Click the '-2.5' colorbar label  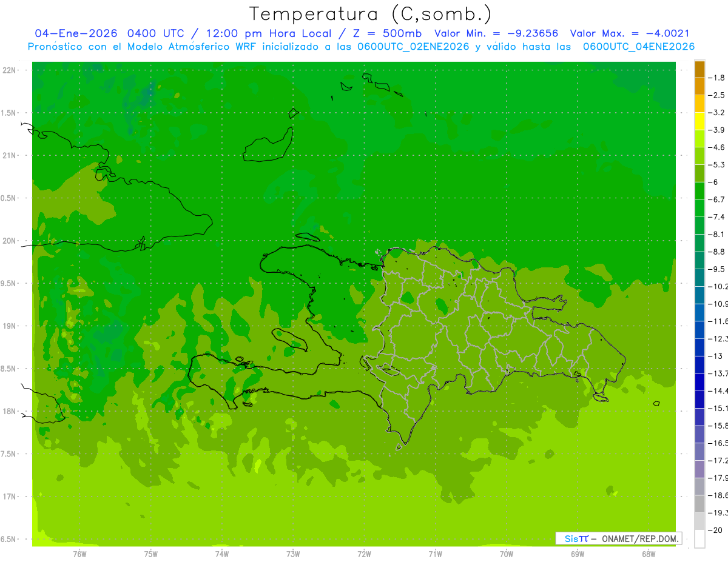point(718,95)
